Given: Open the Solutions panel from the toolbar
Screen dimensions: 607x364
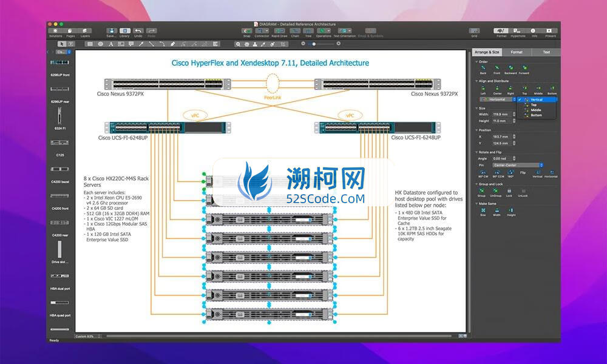Looking at the screenshot, I should pos(55,31).
